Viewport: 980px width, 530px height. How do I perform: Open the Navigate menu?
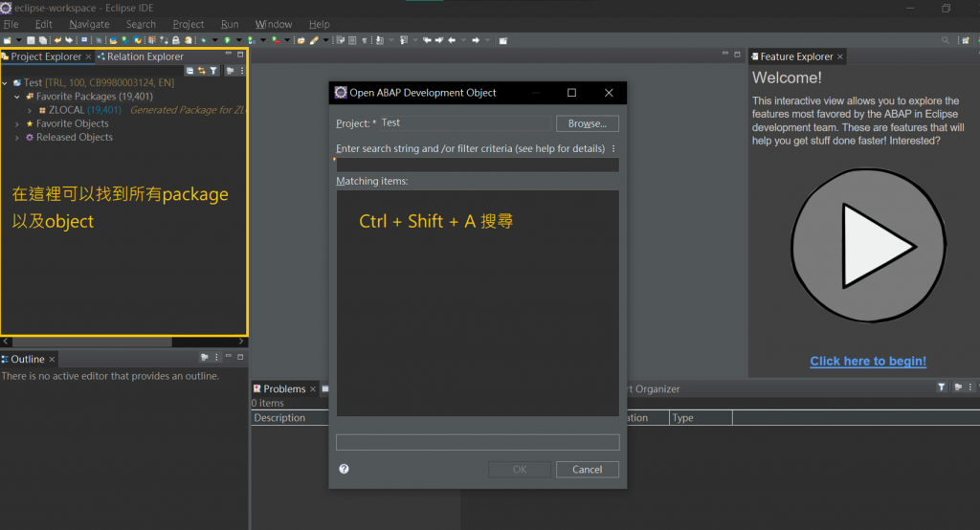pyautogui.click(x=89, y=24)
